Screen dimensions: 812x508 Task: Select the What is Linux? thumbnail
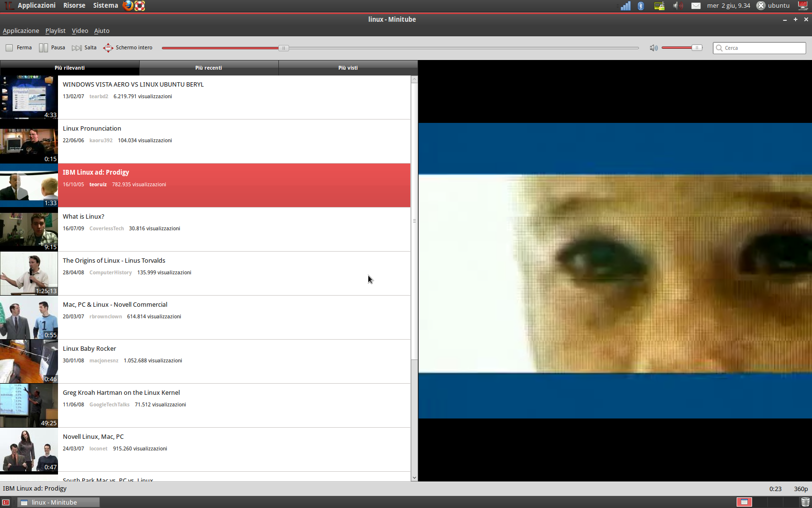(x=29, y=229)
